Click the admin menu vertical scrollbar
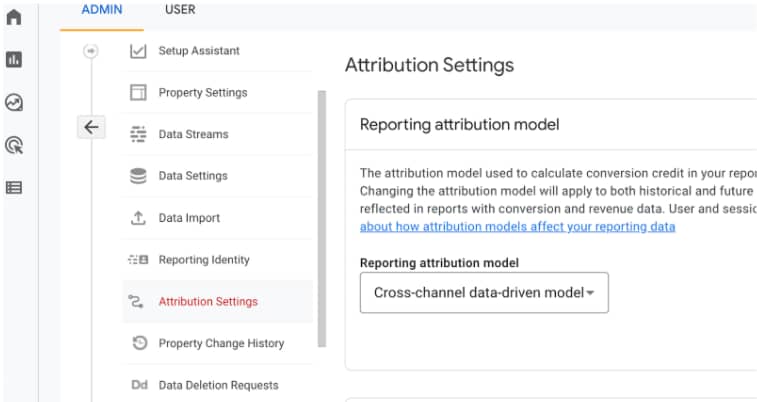757x402 pixels. [x=321, y=220]
